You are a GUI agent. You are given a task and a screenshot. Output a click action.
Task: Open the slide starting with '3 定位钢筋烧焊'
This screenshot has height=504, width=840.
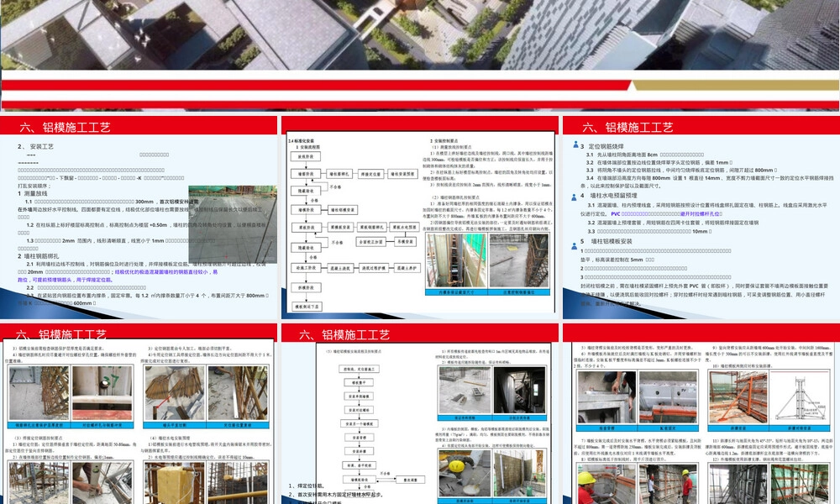[x=701, y=218]
